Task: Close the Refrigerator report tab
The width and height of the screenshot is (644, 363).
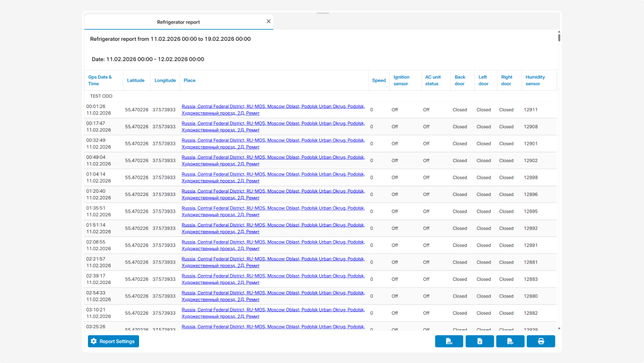Action: click(268, 21)
